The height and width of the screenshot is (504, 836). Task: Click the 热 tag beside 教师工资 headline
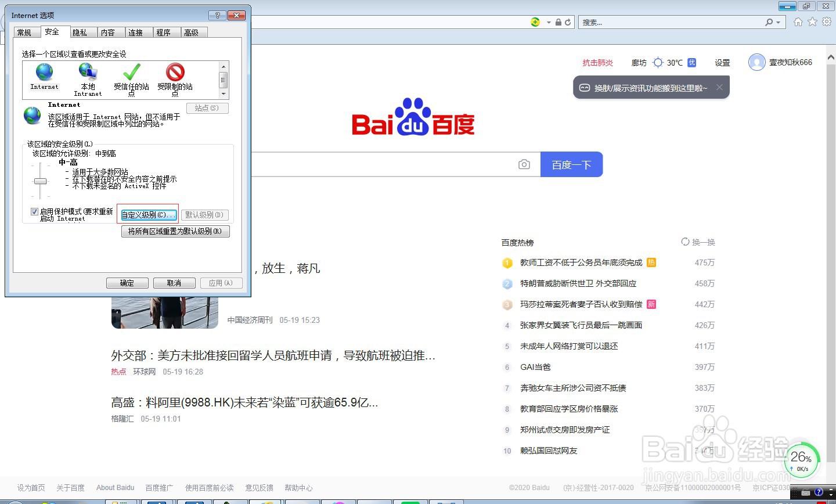(651, 262)
